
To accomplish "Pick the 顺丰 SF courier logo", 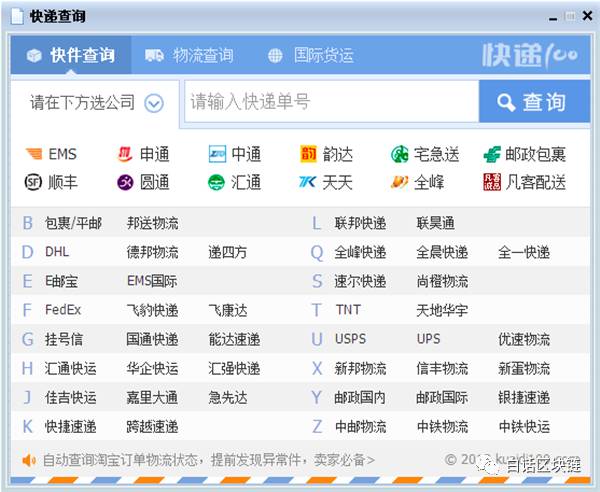I will 33,182.
